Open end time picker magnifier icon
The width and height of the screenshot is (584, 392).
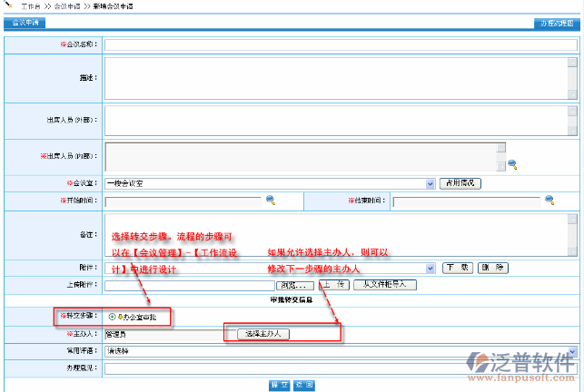click(549, 201)
